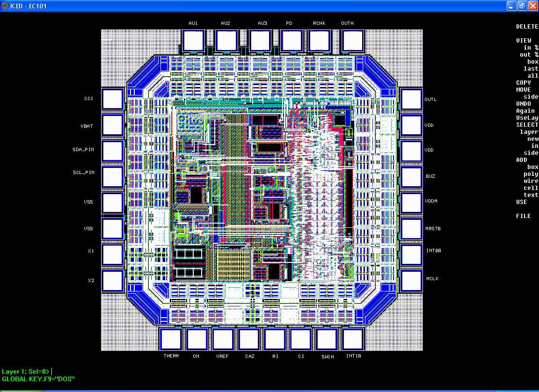This screenshot has width=539, height=392.
Task: Select the MCLK pad on right edge
Action: click(411, 280)
